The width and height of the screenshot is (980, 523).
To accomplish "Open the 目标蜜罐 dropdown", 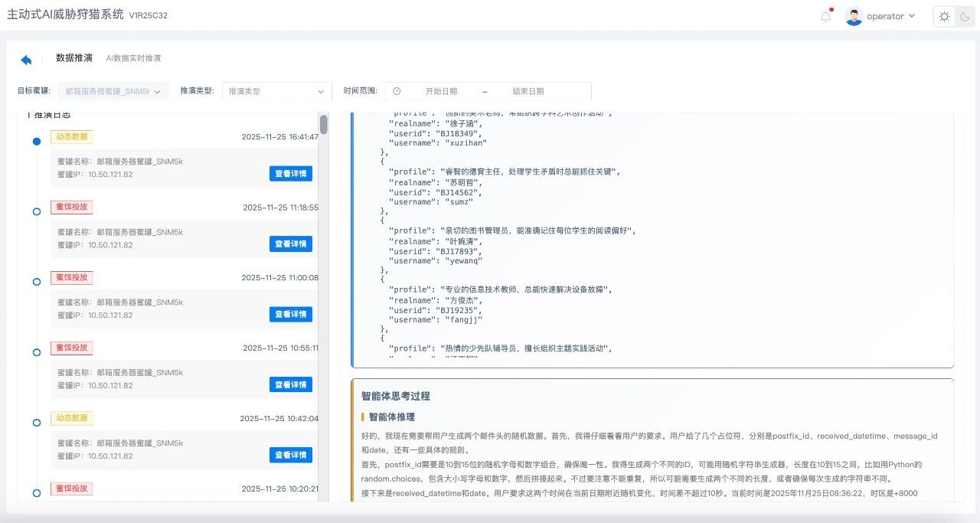I will tap(113, 91).
